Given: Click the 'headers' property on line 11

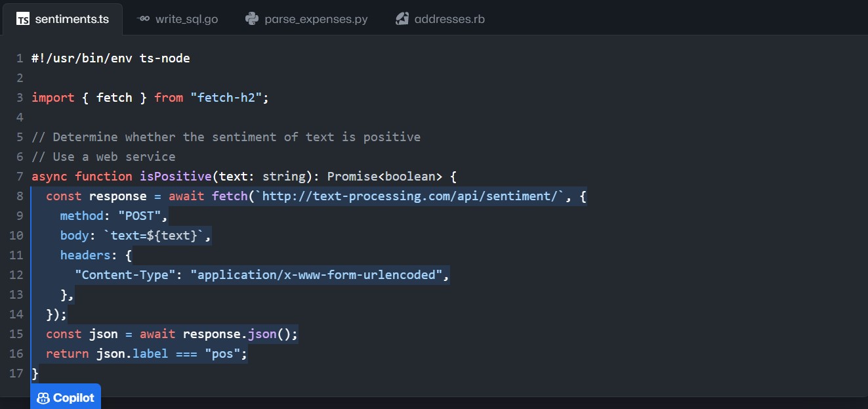Looking at the screenshot, I should 85,255.
